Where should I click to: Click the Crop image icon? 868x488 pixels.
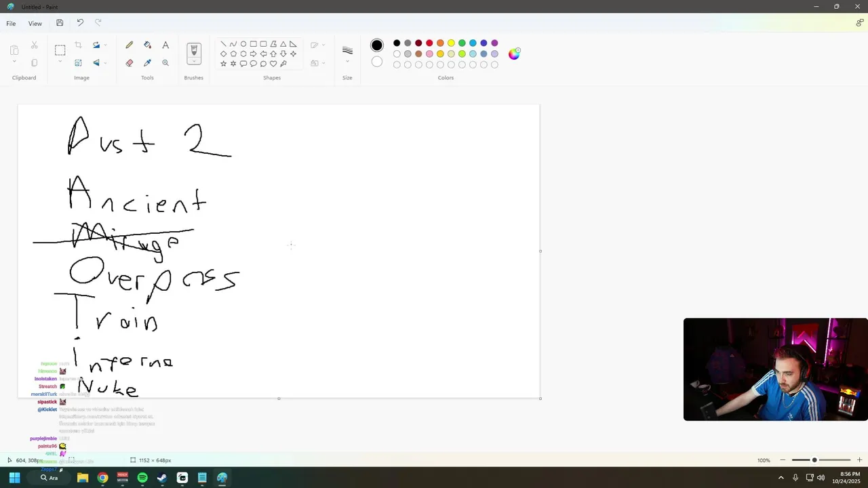(x=78, y=45)
